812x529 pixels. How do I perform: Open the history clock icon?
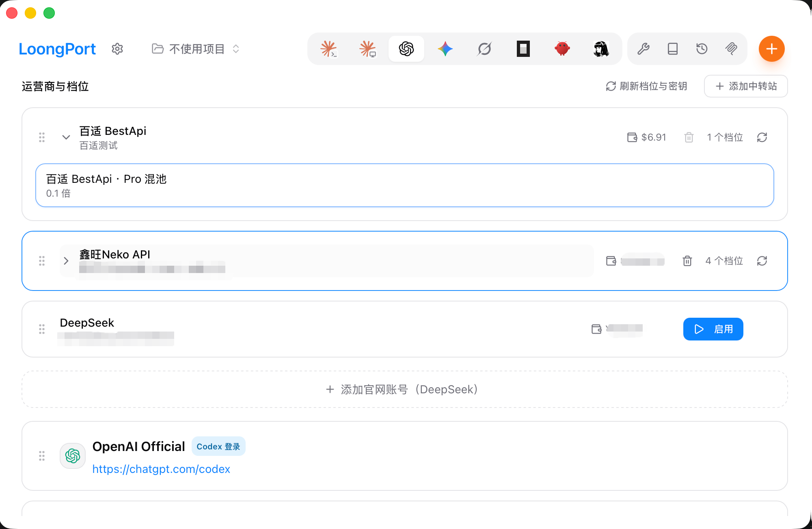[x=702, y=49]
